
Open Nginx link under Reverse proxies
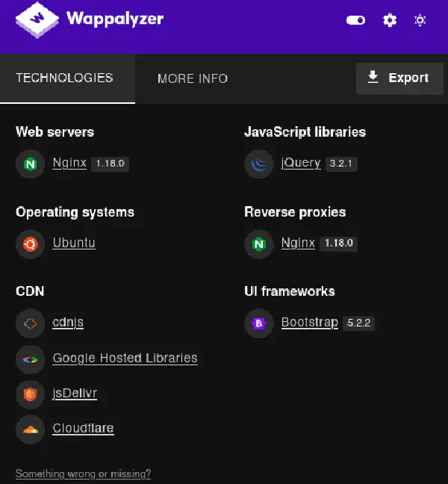coord(298,243)
